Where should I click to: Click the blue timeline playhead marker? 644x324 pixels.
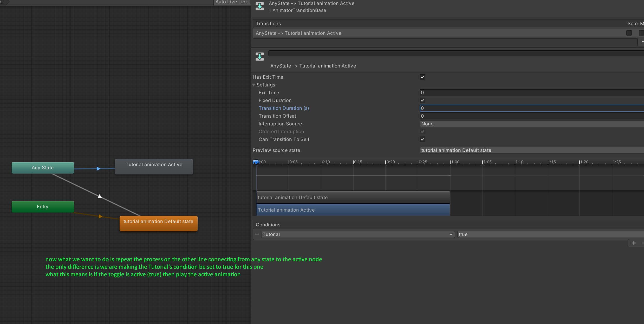tap(256, 162)
